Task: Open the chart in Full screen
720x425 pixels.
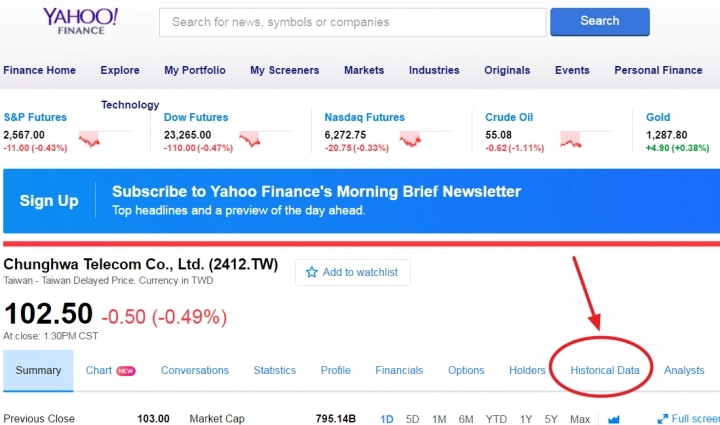Action: tap(688, 419)
